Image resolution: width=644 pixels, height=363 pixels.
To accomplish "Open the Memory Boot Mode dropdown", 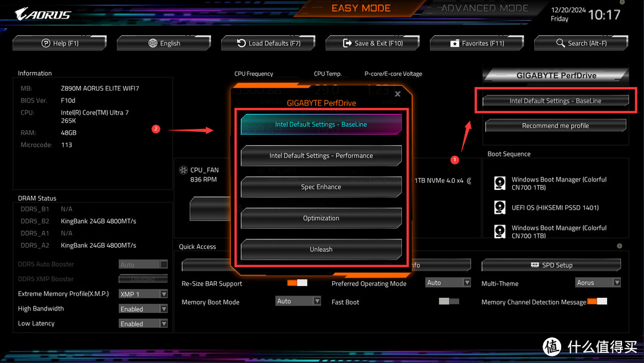I will click(x=298, y=302).
